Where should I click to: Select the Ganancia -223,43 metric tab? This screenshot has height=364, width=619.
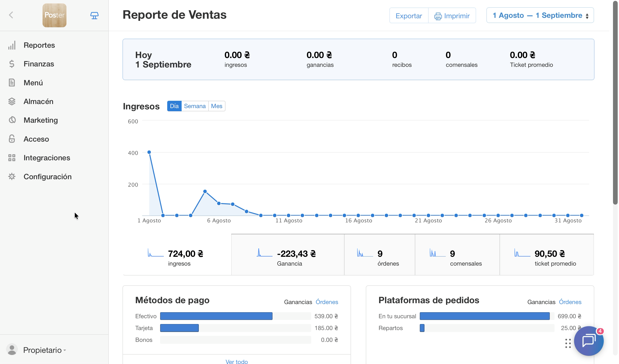pyautogui.click(x=288, y=255)
